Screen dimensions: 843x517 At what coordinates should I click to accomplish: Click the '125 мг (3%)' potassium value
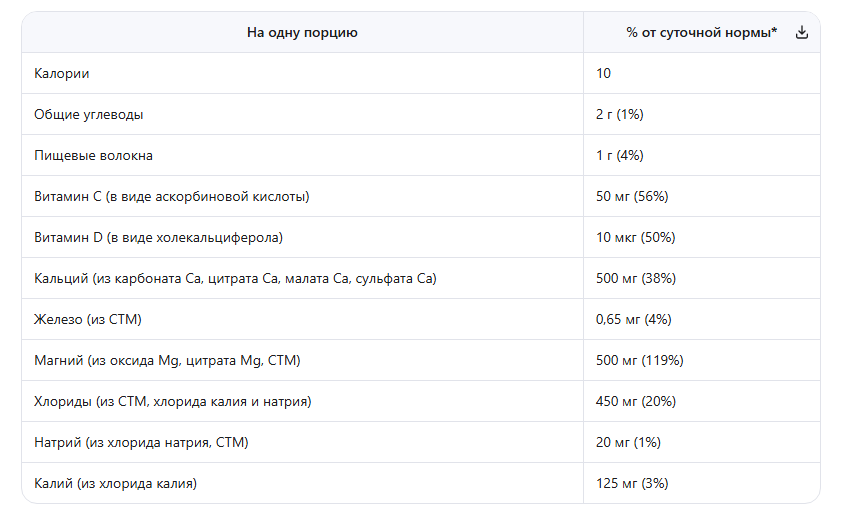(x=632, y=483)
